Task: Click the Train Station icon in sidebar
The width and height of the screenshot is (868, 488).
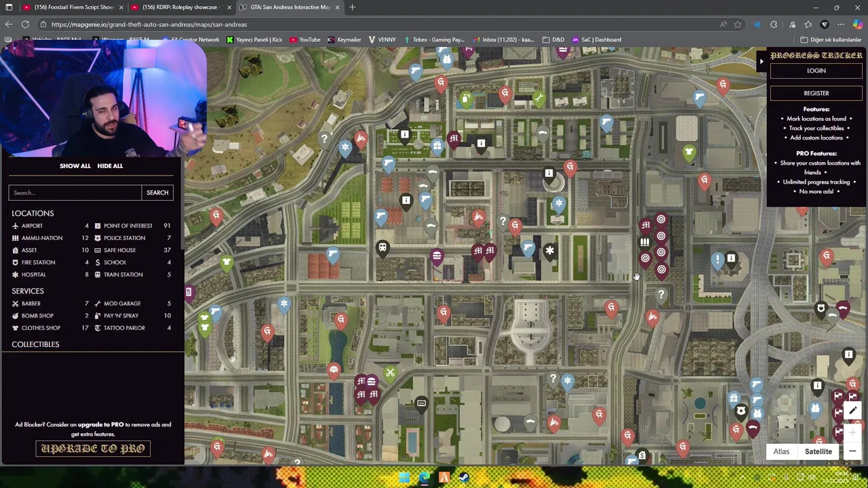Action: point(98,274)
